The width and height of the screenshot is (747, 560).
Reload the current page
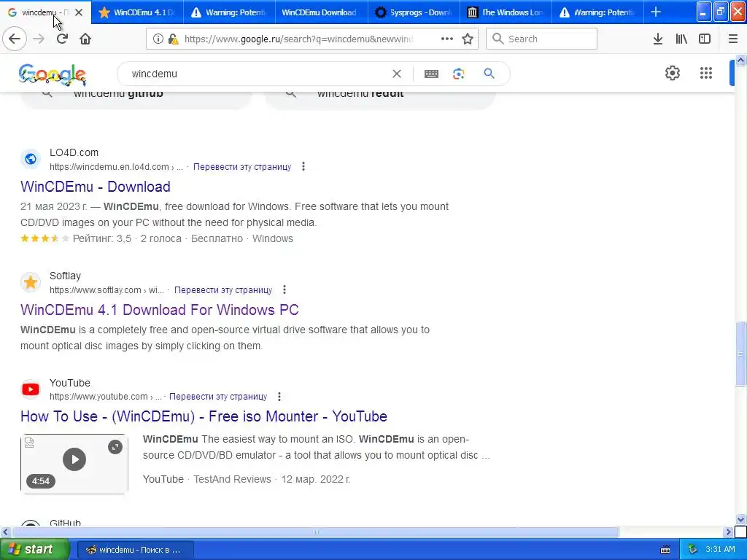point(62,39)
